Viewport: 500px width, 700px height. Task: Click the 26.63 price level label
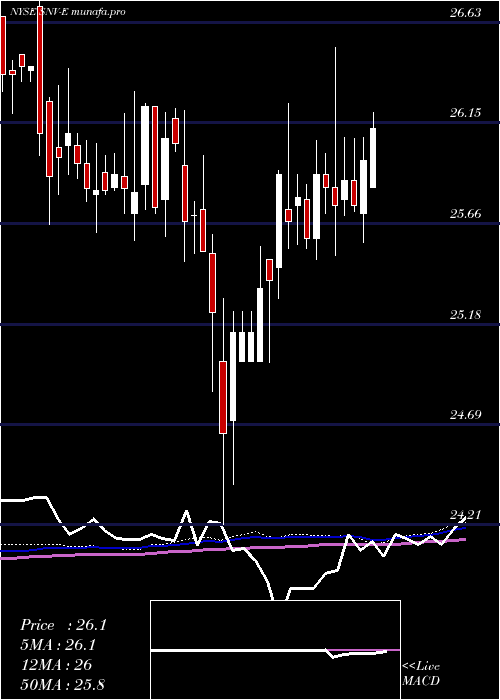(x=465, y=13)
